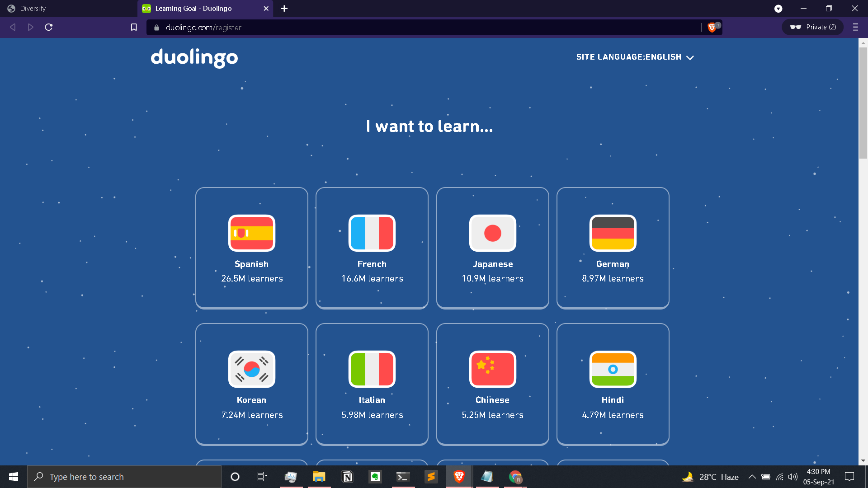The height and width of the screenshot is (488, 868).
Task: Reload the current page
Action: 49,28
